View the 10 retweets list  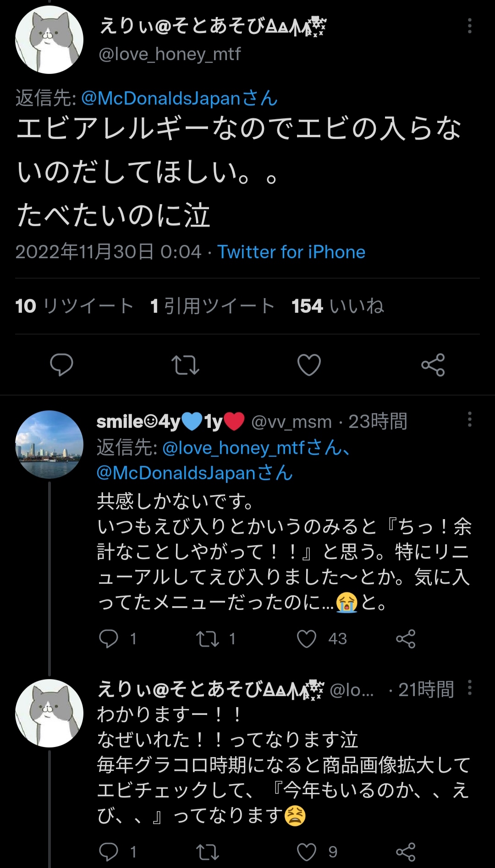click(x=74, y=306)
